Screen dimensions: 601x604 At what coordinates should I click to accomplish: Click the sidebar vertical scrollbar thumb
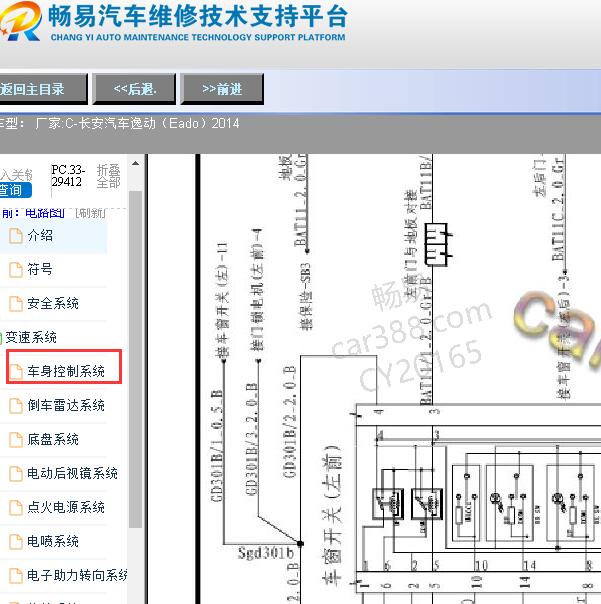(135, 359)
